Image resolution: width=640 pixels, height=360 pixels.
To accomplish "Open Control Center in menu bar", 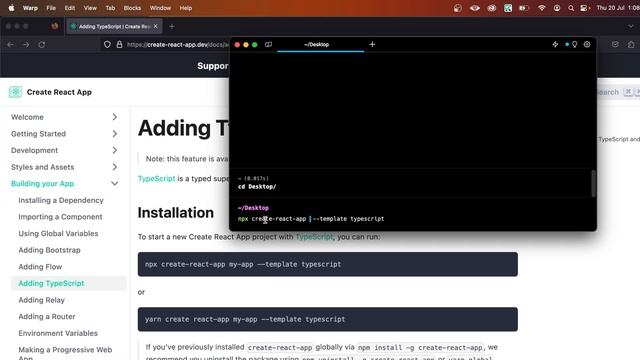I will pos(585,8).
